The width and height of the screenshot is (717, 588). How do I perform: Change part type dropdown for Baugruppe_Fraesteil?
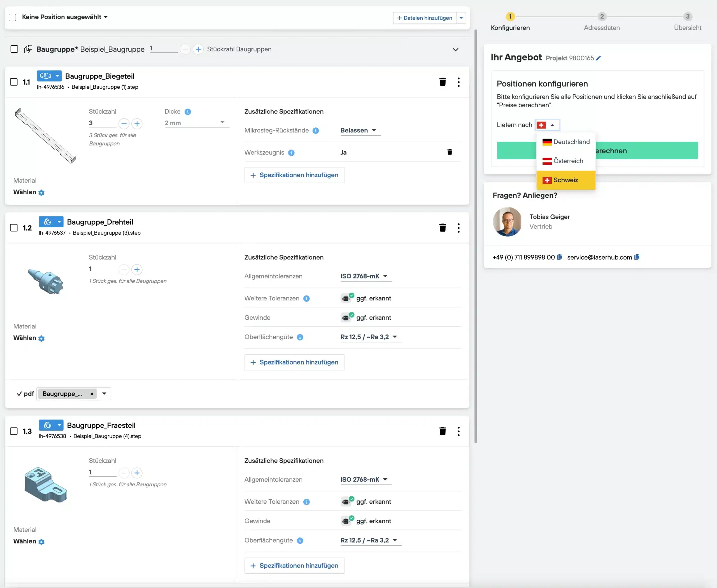(51, 425)
